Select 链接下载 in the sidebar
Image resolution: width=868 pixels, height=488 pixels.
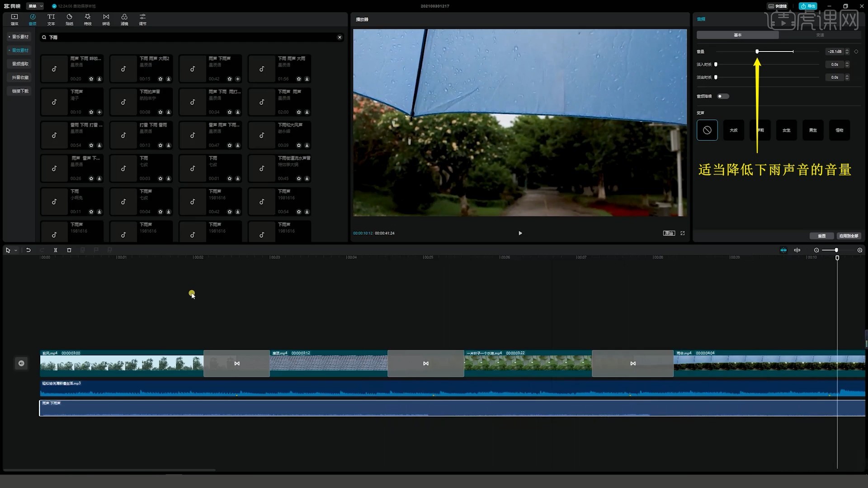[20, 91]
